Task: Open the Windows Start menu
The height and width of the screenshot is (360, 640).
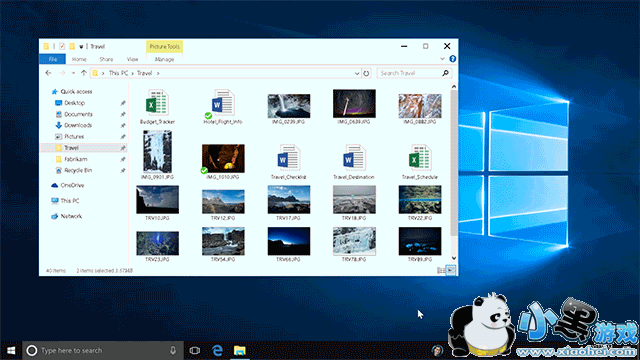Action: 11,351
